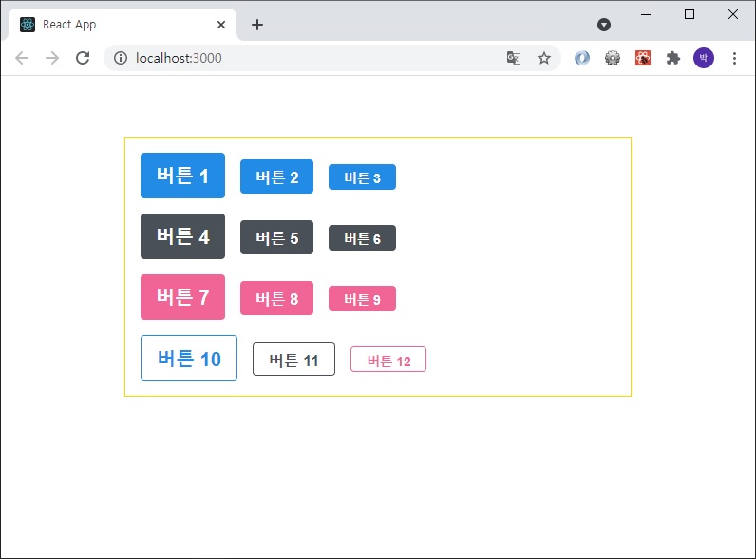Open the Extensions puzzle piece menu
756x559 pixels.
[673, 58]
